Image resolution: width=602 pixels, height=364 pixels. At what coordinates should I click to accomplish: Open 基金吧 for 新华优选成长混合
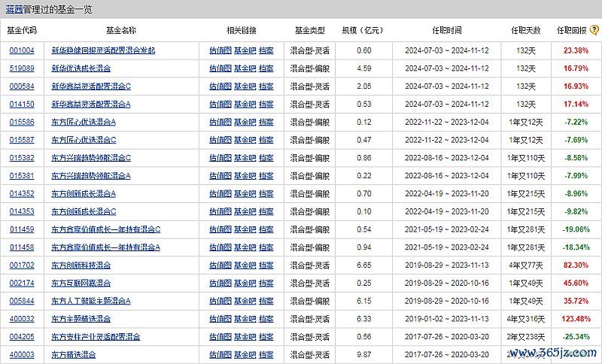click(x=245, y=68)
